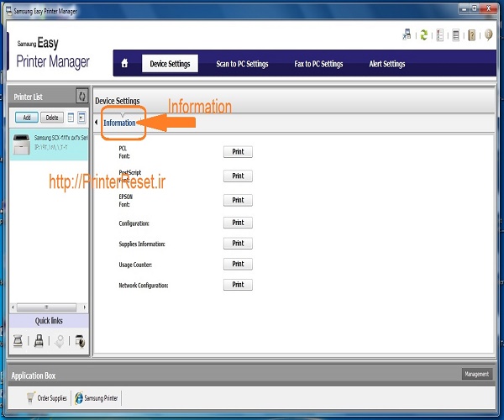Open Alert Settings tab
This screenshot has height=420, width=504.
[387, 64]
